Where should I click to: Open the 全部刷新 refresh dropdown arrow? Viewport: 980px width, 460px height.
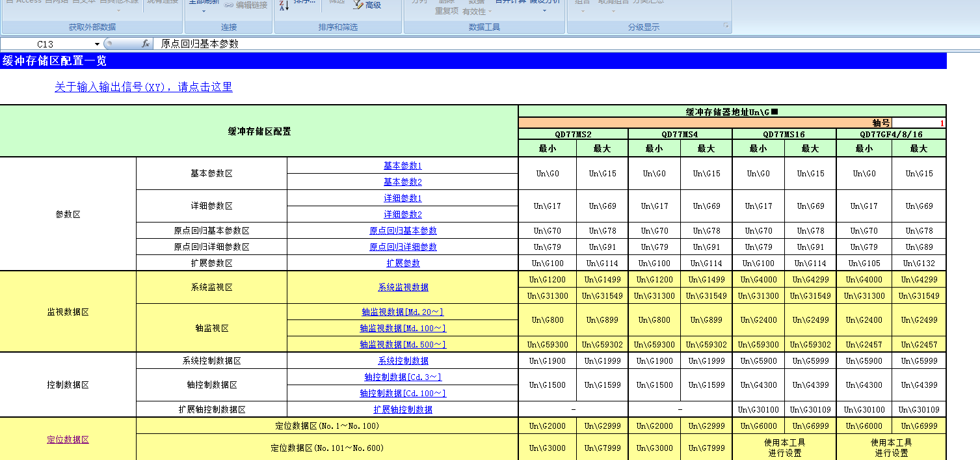[204, 12]
